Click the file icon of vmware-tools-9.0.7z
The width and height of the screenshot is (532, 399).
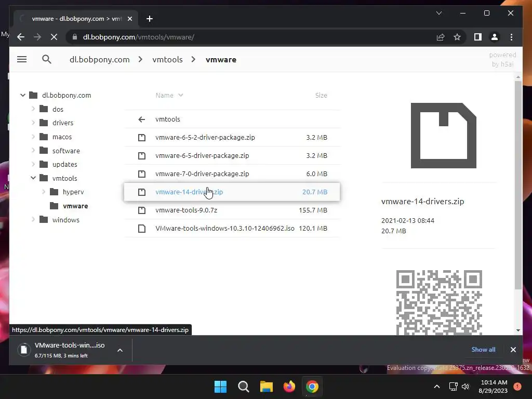[142, 210]
